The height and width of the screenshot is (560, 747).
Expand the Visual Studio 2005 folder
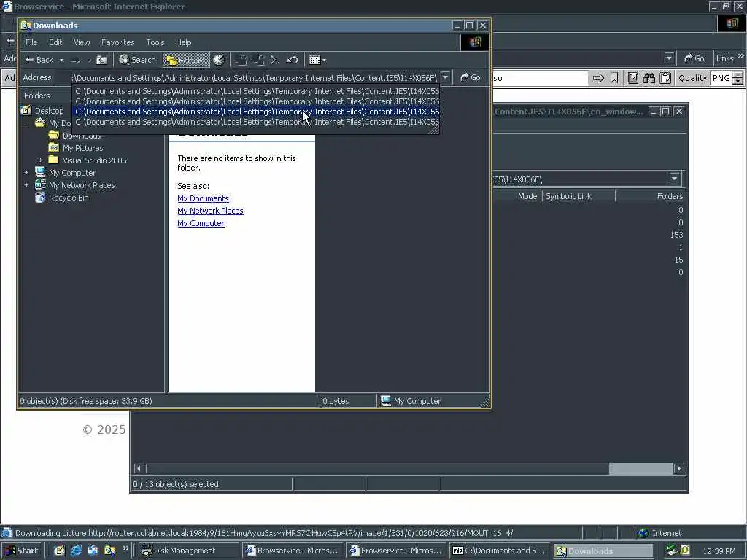pyautogui.click(x=40, y=160)
